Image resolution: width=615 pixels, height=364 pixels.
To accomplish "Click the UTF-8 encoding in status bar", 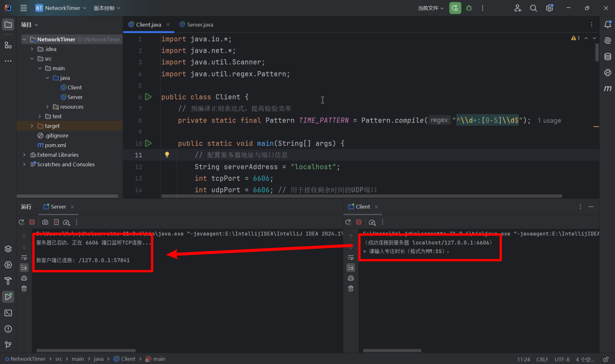I will coord(562,359).
